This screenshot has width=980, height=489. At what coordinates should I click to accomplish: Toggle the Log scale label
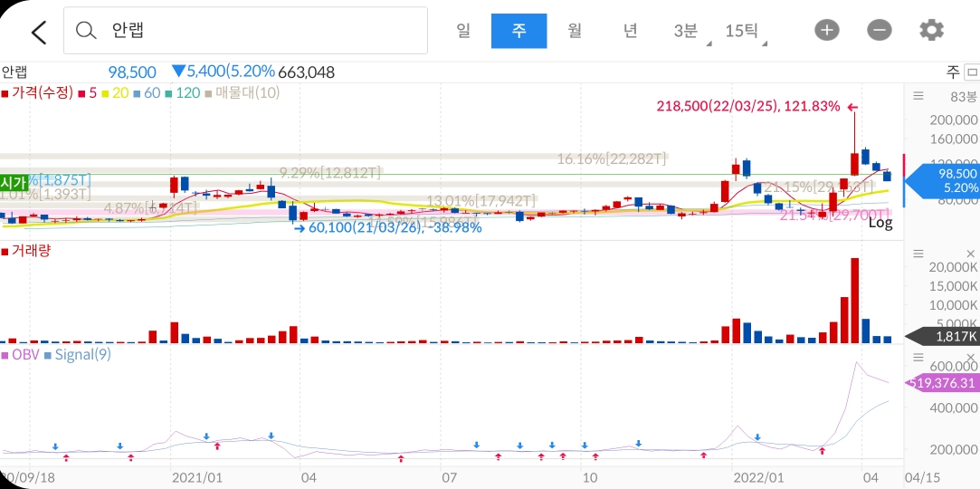tap(880, 222)
